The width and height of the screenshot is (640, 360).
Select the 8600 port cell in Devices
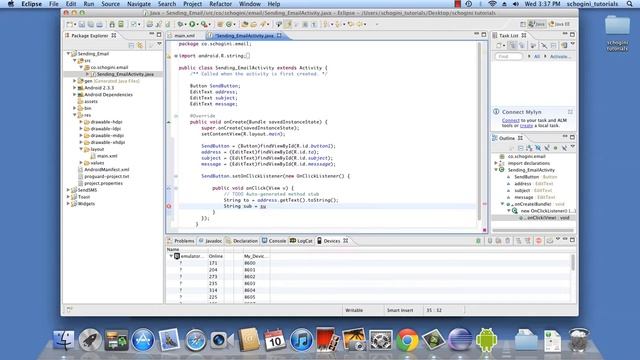(249, 263)
